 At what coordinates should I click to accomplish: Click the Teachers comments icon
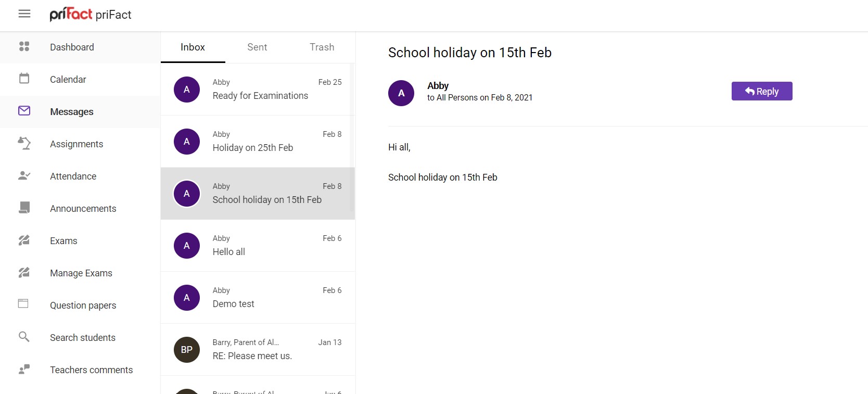coord(24,369)
